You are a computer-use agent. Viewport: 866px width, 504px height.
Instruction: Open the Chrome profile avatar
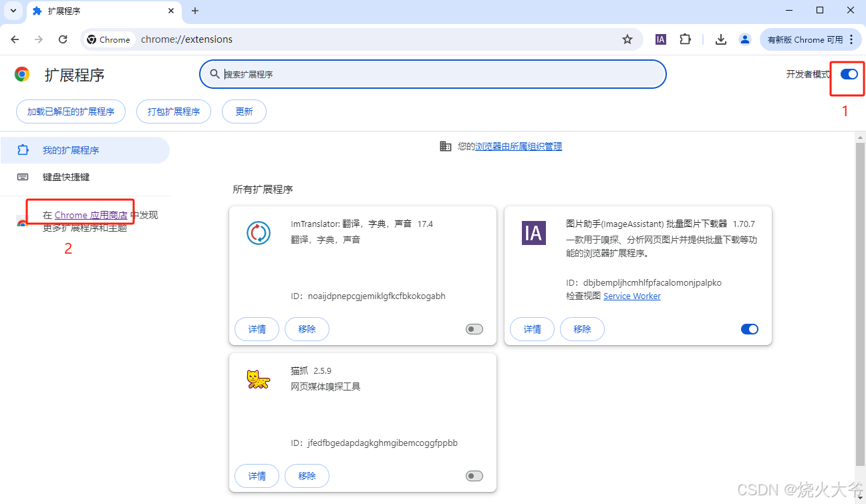pos(745,39)
